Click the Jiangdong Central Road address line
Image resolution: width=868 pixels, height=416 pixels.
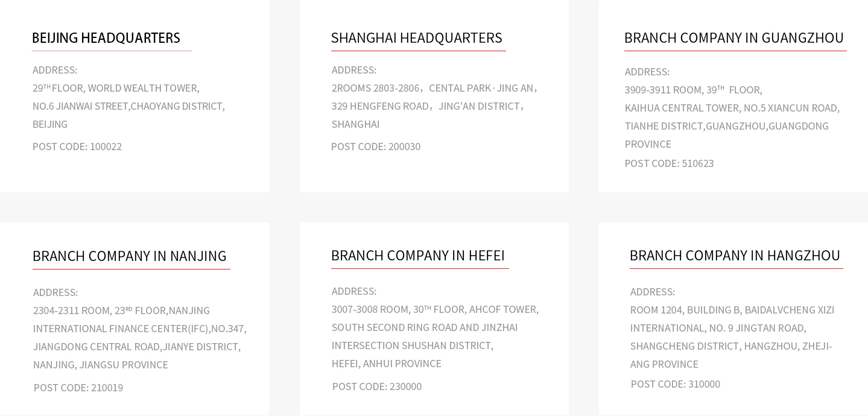point(137,347)
